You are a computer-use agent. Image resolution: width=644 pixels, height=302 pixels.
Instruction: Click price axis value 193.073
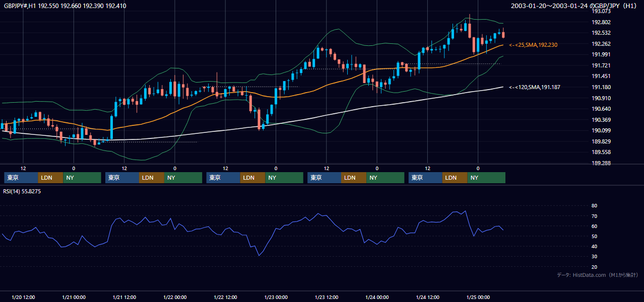(x=601, y=11)
